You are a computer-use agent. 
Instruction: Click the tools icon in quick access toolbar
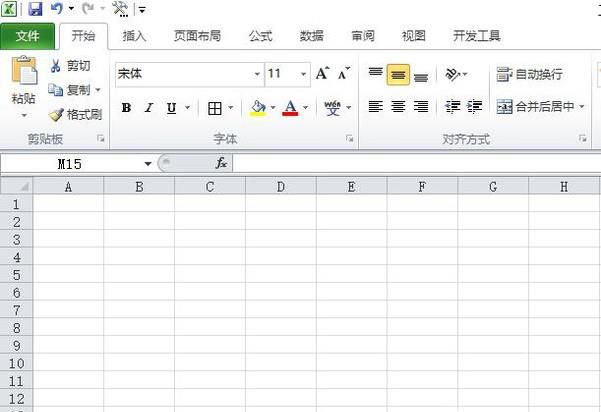tap(120, 9)
